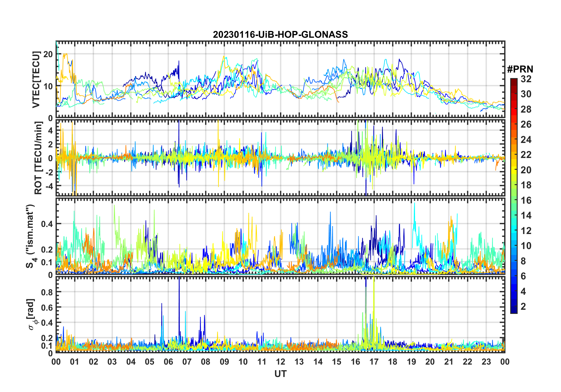The height and width of the screenshot is (392, 561).
Task: Click the VTEC[TECU] y-axis label
Action: coord(36,80)
